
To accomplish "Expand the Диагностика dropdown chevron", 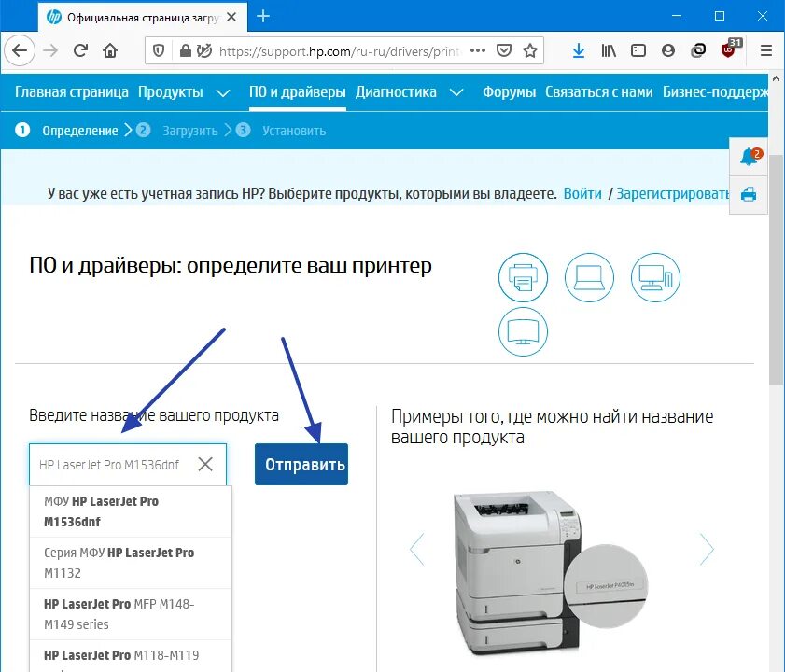I will pos(456,92).
